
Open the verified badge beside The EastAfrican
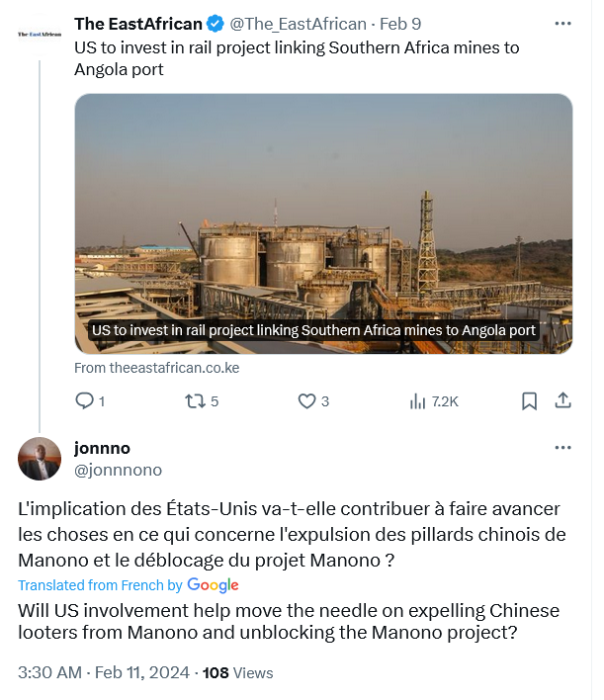(x=216, y=24)
